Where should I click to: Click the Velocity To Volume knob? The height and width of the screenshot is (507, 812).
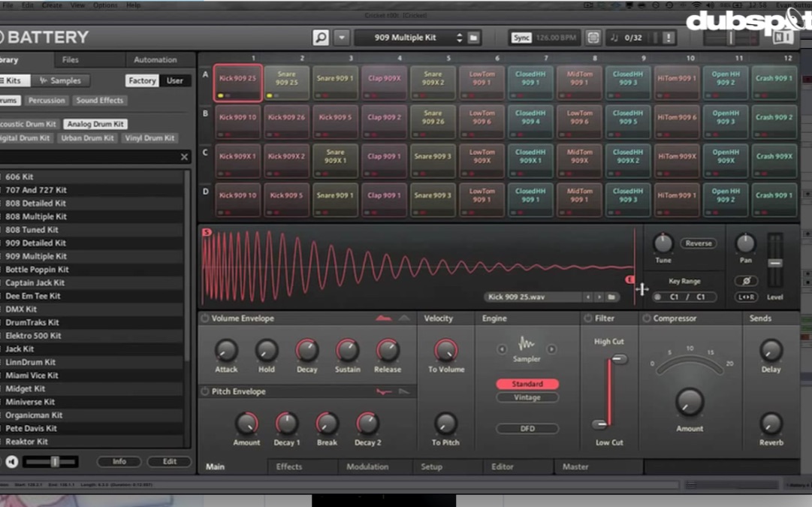[x=446, y=351]
